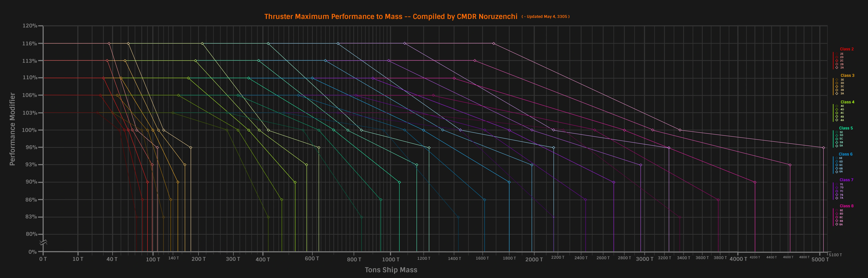Screen dimensions: 868x278
Task: Click the Tons Ship Mass axis title
Action: pyautogui.click(x=391, y=270)
